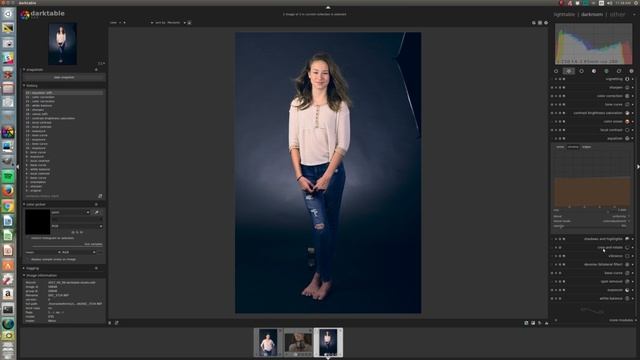Viewport: 640px width, 360px height.
Task: Switch off the sharpen module
Action: (552, 87)
